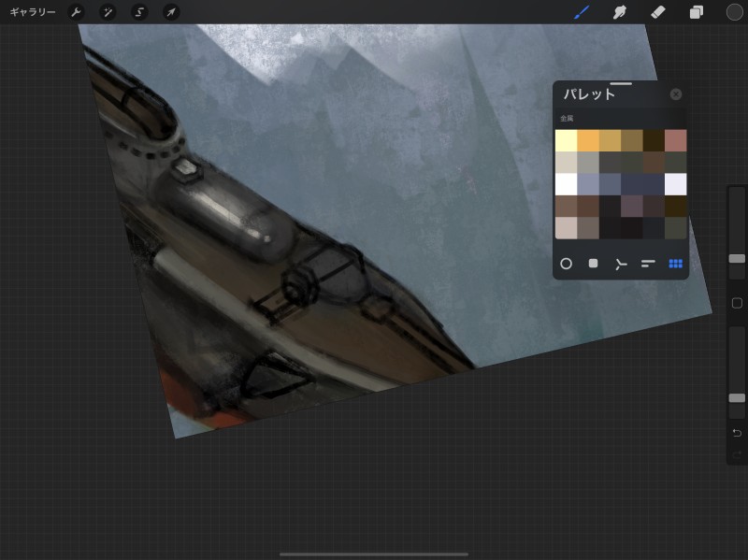748x560 pixels.
Task: Pick the periwinkle blue-gray swatch
Action: click(x=588, y=184)
